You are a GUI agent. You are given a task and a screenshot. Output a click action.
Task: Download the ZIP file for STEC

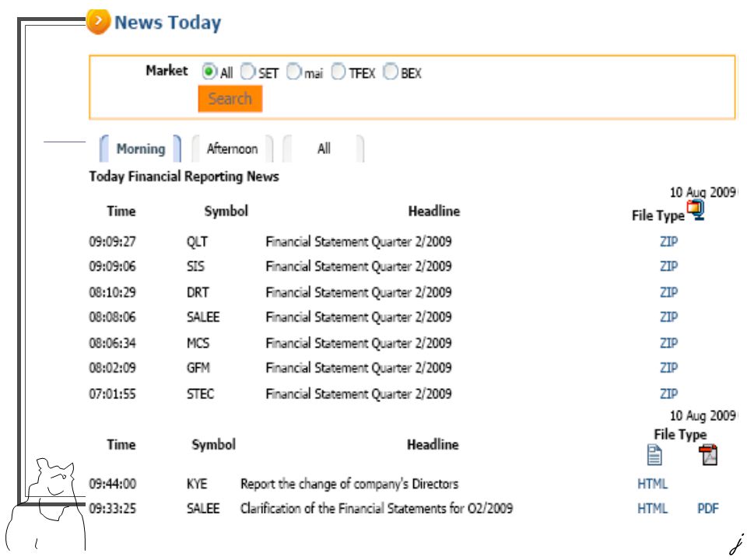668,394
